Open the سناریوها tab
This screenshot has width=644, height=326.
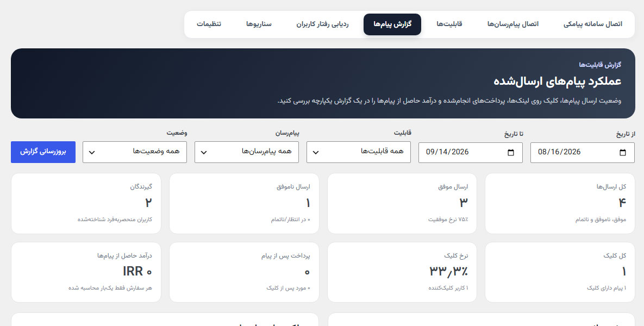point(259,24)
